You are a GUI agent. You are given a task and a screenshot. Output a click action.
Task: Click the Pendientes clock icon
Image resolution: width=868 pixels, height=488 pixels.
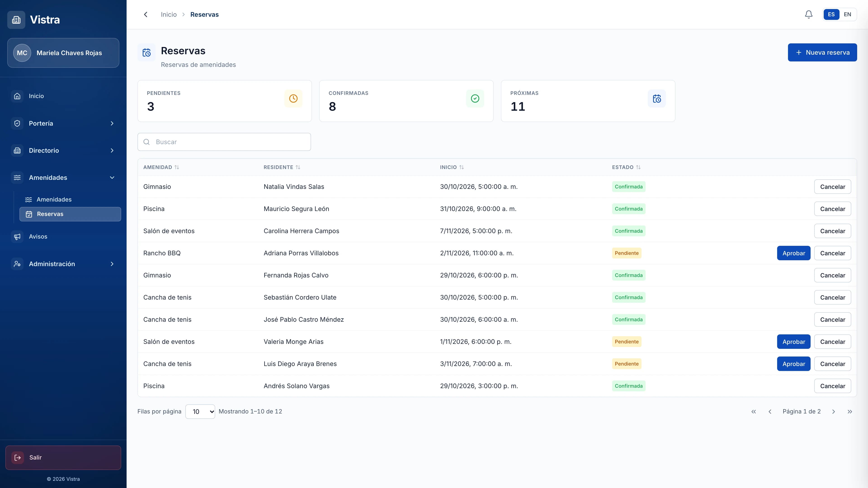pos(293,98)
